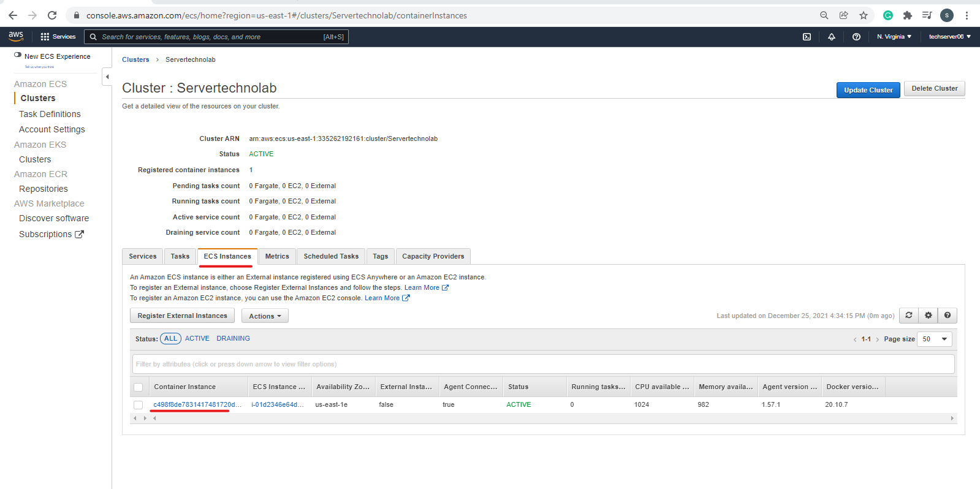This screenshot has width=980, height=489.
Task: Open the notifications bell
Action: (x=832, y=37)
